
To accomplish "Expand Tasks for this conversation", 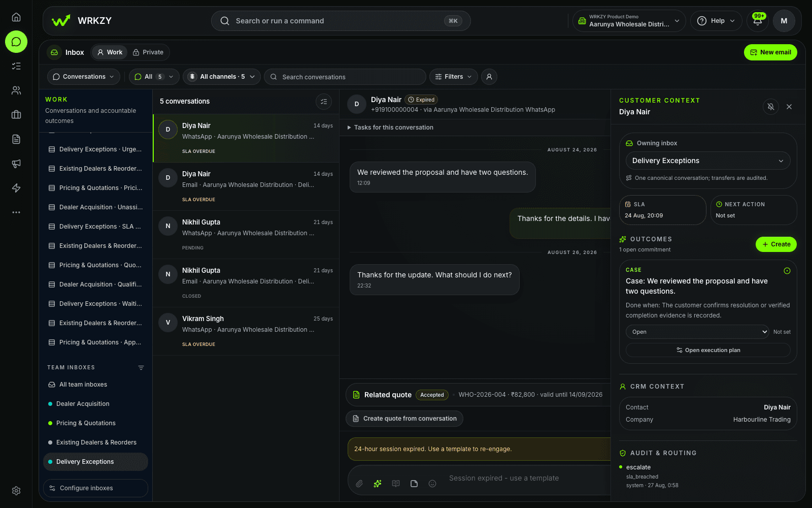I will [390, 128].
